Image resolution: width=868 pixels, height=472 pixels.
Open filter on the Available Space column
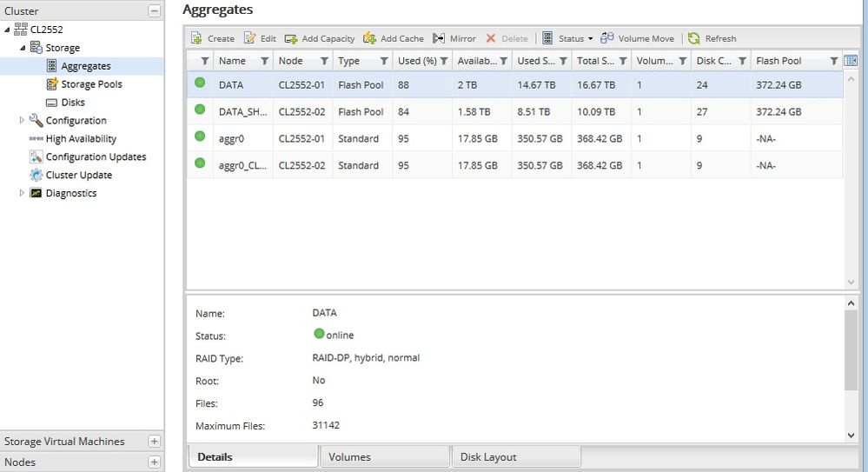click(x=503, y=61)
